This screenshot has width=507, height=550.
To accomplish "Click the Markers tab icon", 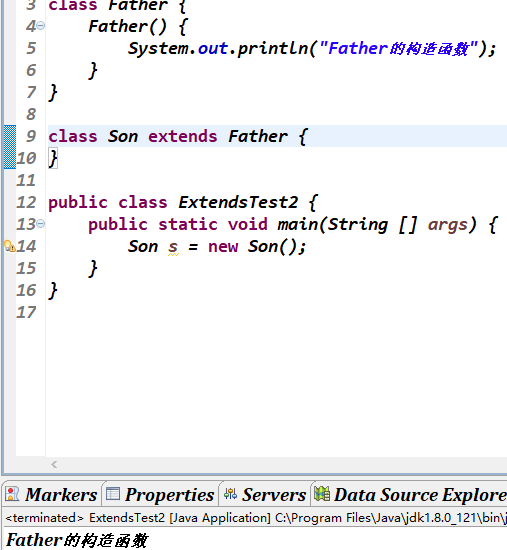I will (x=12, y=494).
